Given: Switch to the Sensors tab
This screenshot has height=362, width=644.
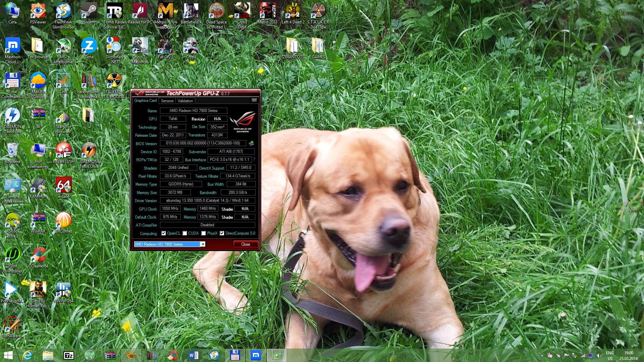Looking at the screenshot, I should [x=167, y=101].
